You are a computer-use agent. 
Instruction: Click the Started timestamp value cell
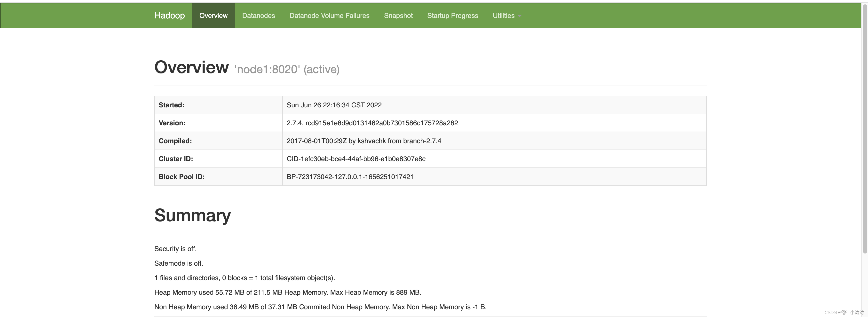[x=334, y=105]
